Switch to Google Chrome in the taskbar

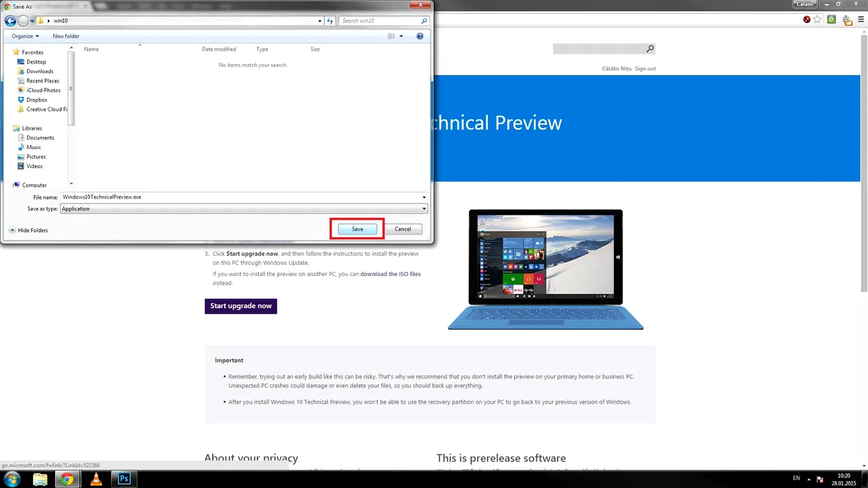tap(67, 479)
